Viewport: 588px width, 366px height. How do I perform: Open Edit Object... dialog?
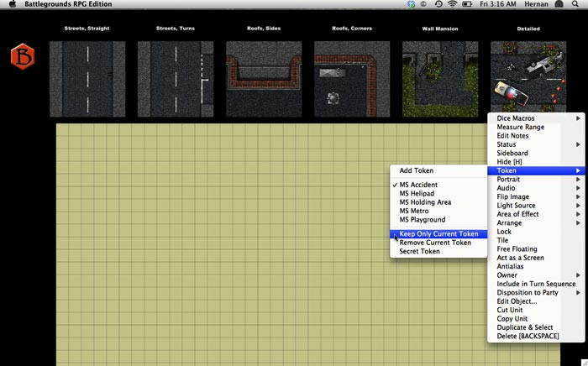(536, 301)
